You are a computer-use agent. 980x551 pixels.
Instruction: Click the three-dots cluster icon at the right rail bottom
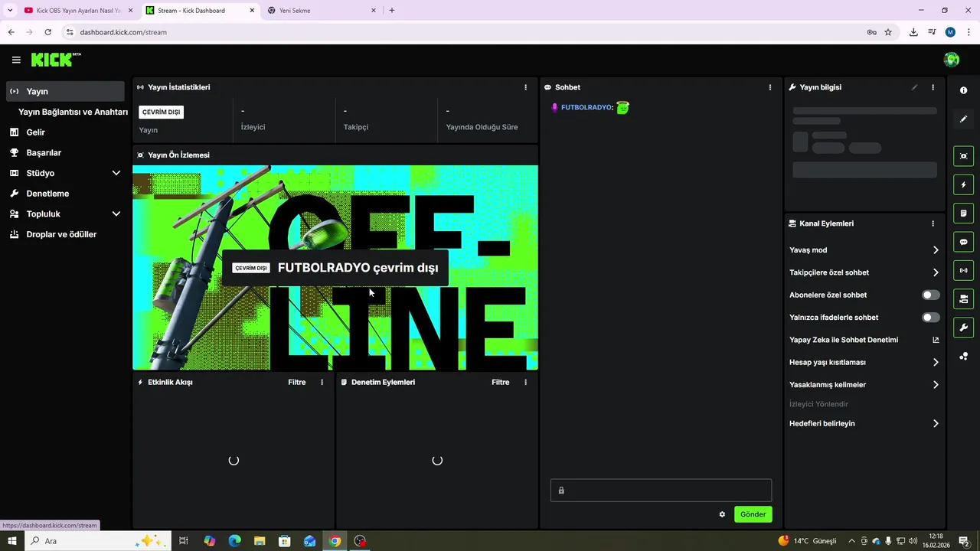tap(963, 356)
